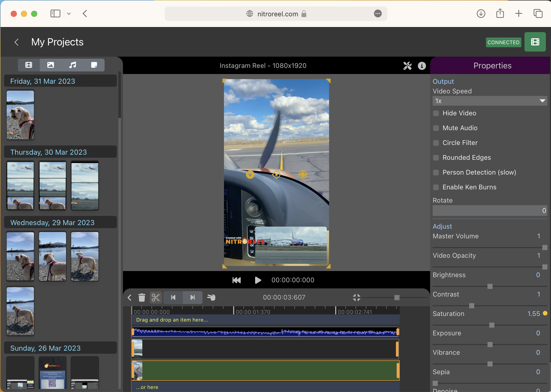551x392 pixels.
Task: Click the center yellow target handle on preview
Action: (x=276, y=175)
